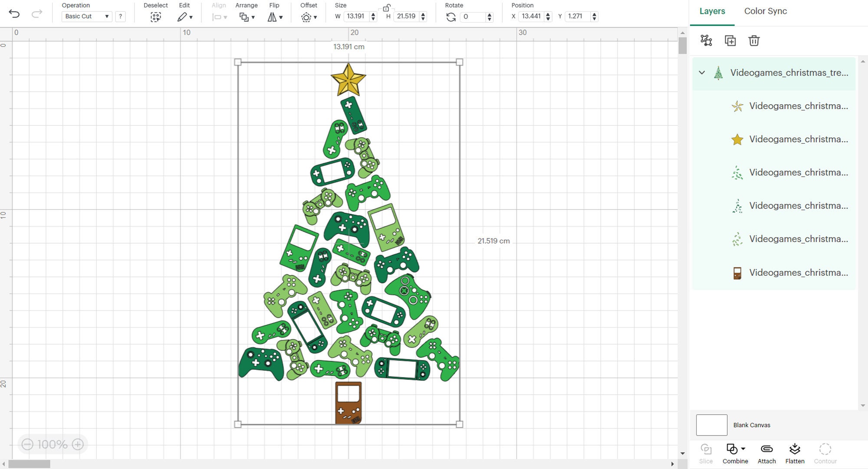Image resolution: width=868 pixels, height=469 pixels.
Task: Click the Attach button
Action: 766,452
